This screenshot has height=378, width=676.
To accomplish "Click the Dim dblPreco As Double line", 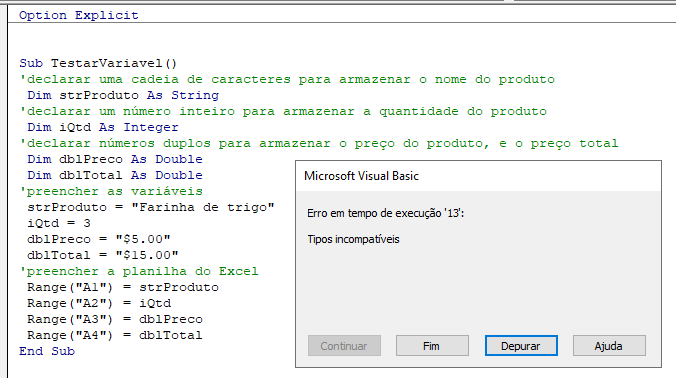I will [x=115, y=159].
